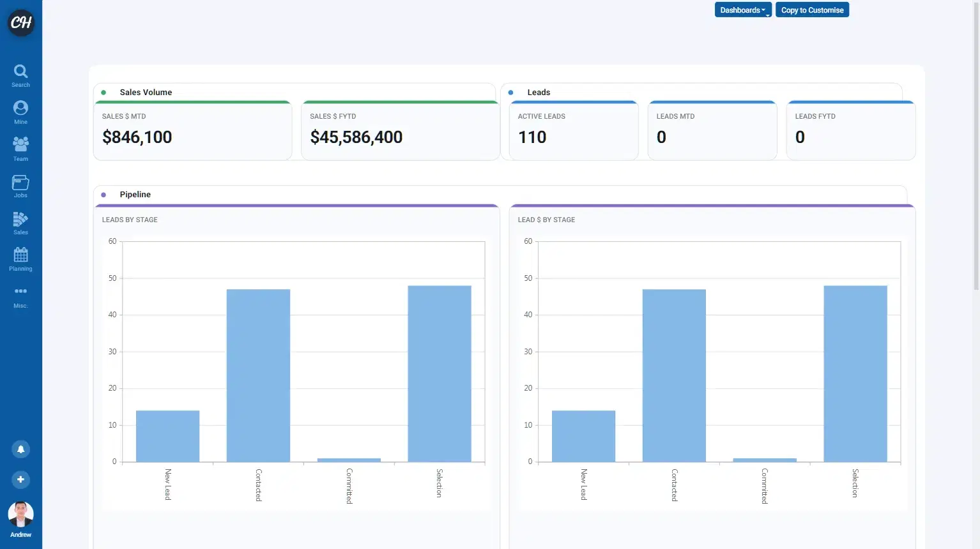The image size is (980, 549).
Task: Click New Lead bar in Leads By Stage chart
Action: pos(168,436)
